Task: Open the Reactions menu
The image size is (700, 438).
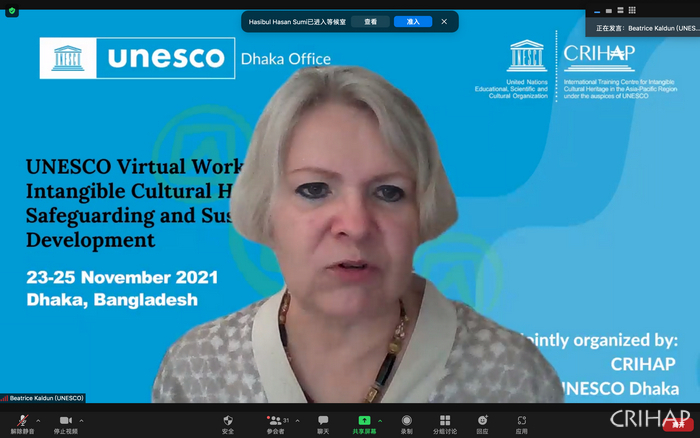Action: coord(482,422)
